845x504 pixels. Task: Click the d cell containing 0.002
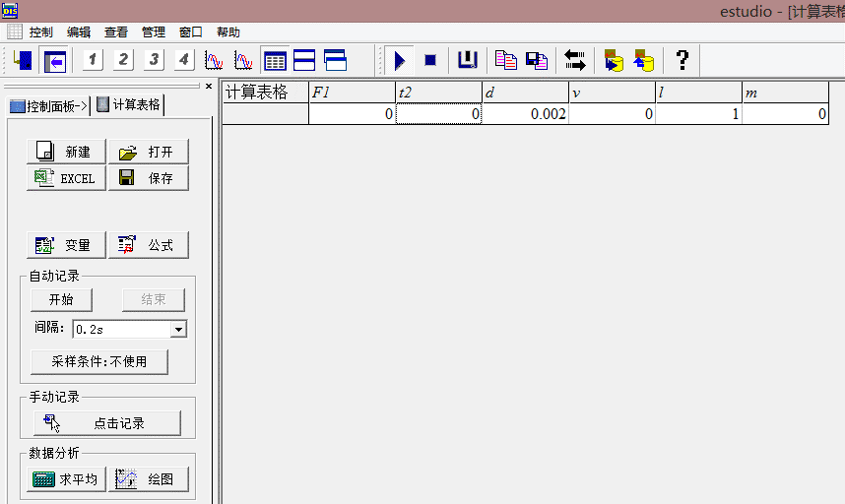pyautogui.click(x=525, y=114)
